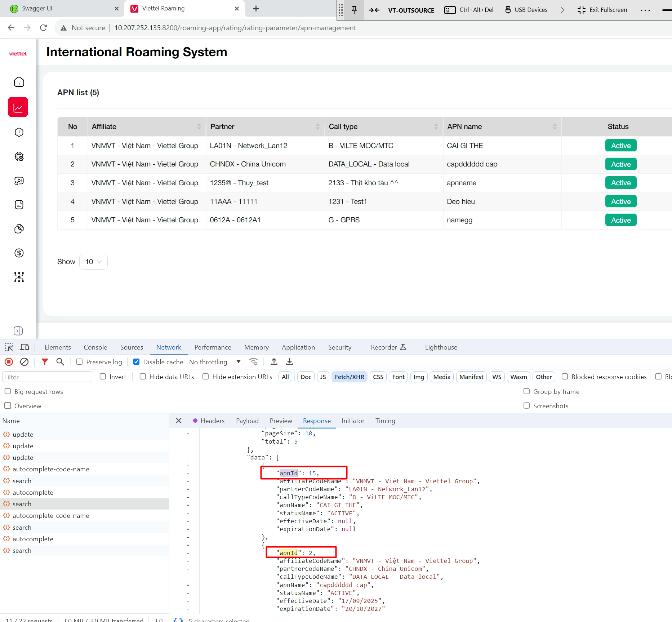Click the Active status in row 1
The image size is (672, 622).
620,146
